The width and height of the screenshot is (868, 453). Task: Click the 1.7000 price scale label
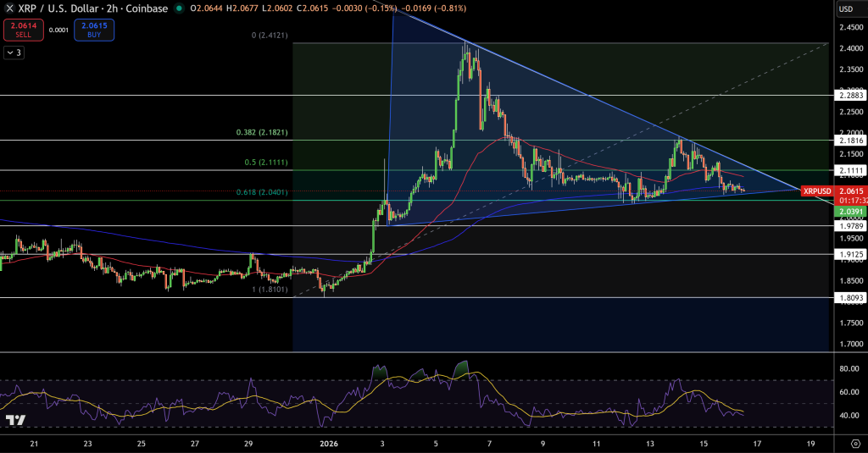[851, 344]
